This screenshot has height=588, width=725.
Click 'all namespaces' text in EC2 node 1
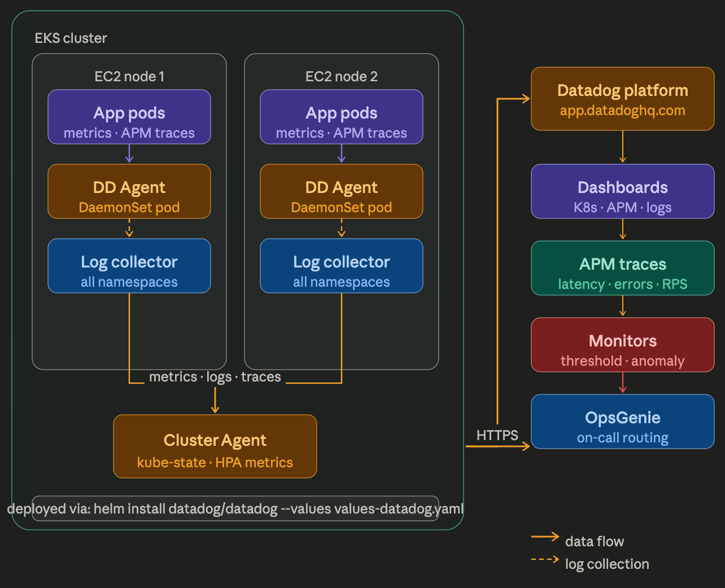[x=129, y=282]
